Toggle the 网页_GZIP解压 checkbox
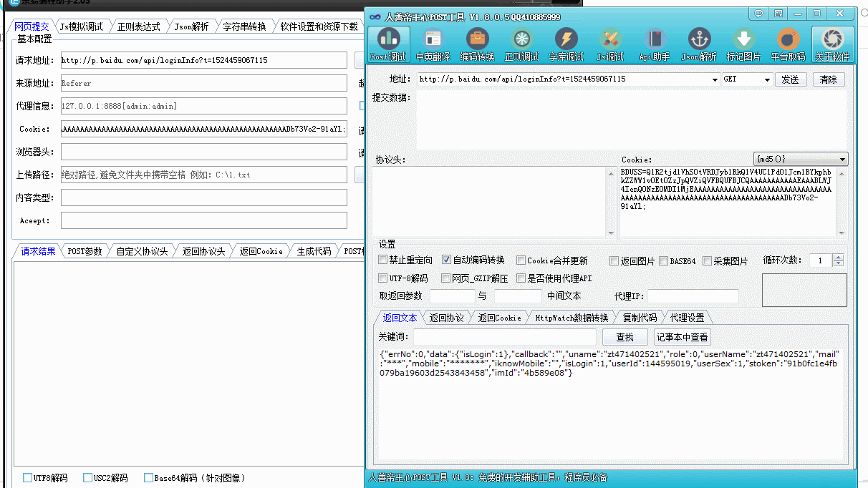The width and height of the screenshot is (868, 488). point(446,278)
